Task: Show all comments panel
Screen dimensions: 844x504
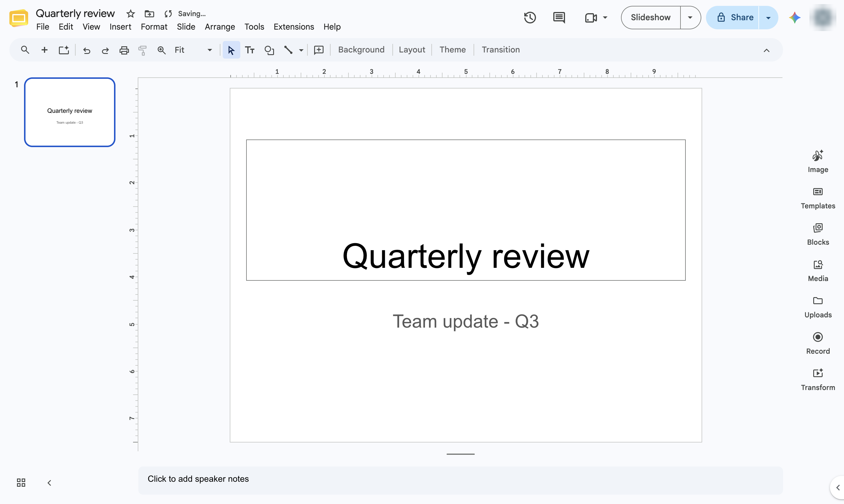Action: pos(559,17)
